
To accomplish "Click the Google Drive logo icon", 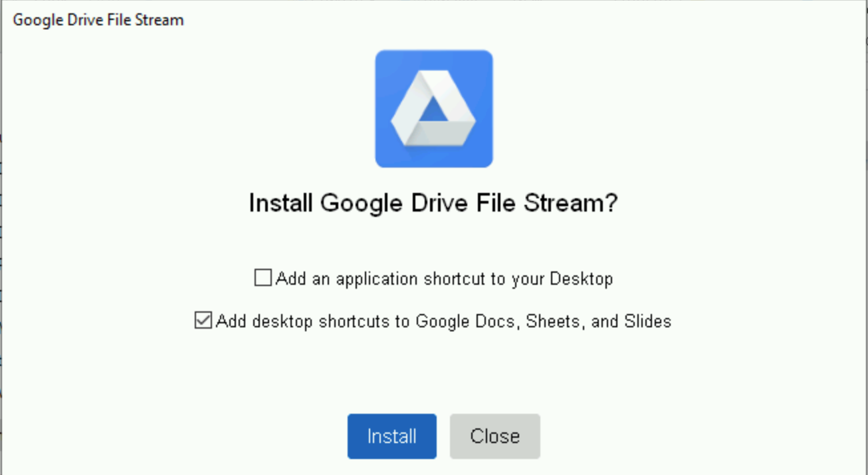I will (x=434, y=109).
